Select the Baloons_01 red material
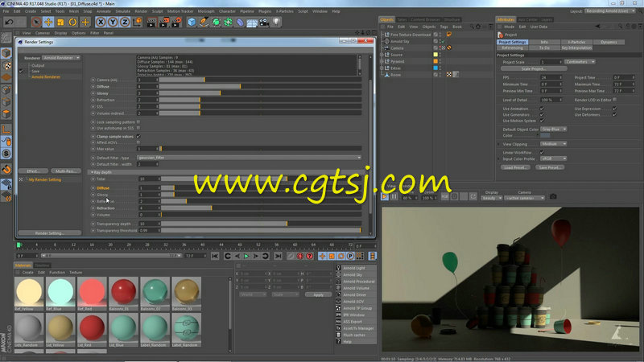644x362 pixels. point(123,294)
